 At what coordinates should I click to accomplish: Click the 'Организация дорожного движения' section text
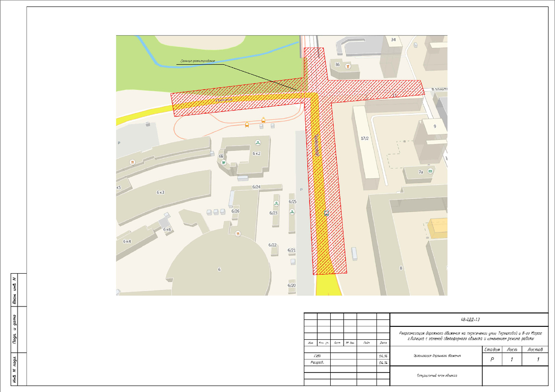tap(437, 356)
